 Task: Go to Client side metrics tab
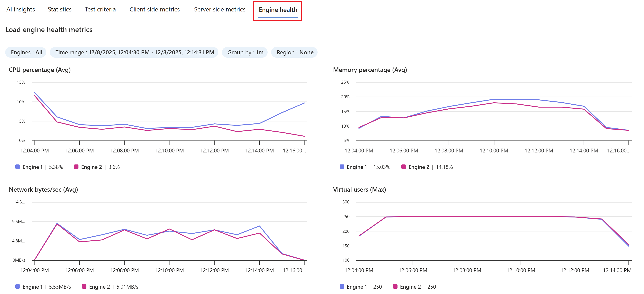[154, 9]
